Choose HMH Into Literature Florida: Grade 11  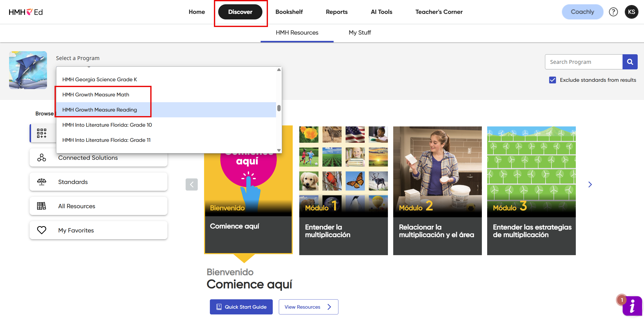coord(166,140)
